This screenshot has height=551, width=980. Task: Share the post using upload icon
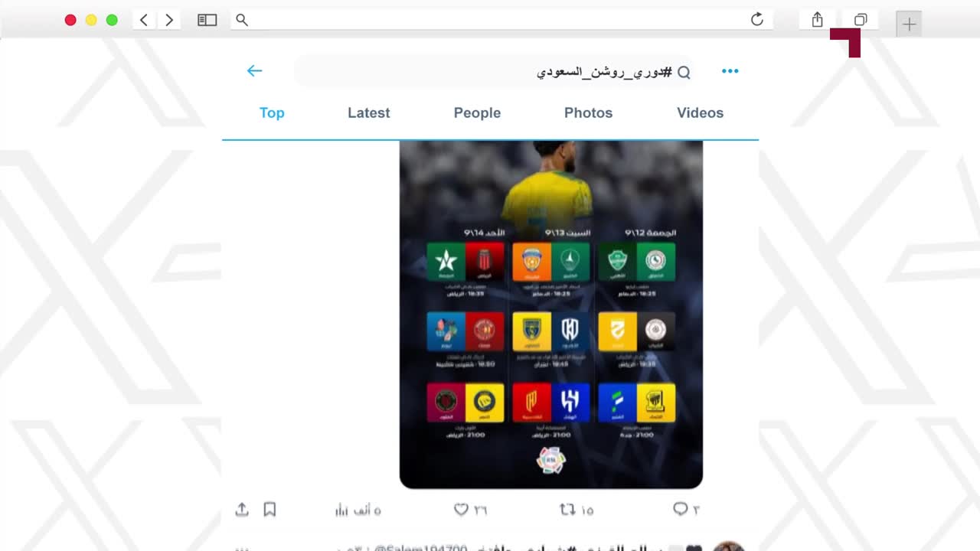pos(242,509)
